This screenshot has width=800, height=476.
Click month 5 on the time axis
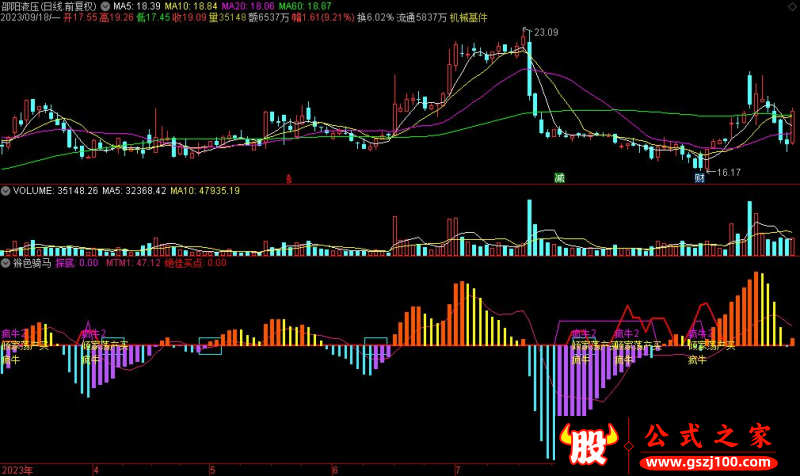tap(213, 470)
